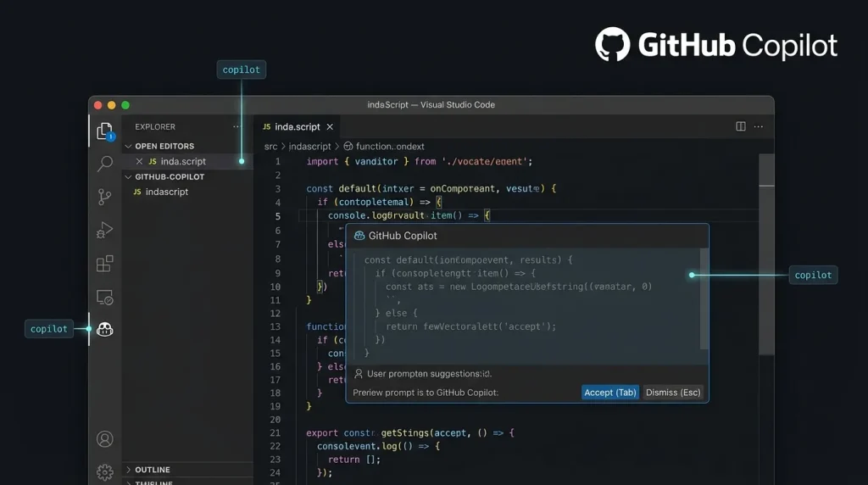
Task: Expand the Outline section
Action: 129,470
